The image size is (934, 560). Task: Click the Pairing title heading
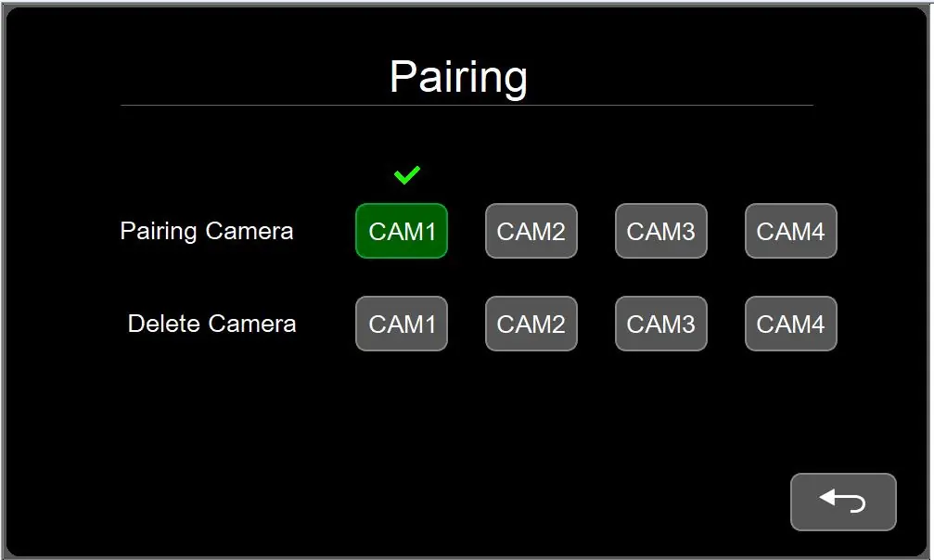click(x=459, y=78)
